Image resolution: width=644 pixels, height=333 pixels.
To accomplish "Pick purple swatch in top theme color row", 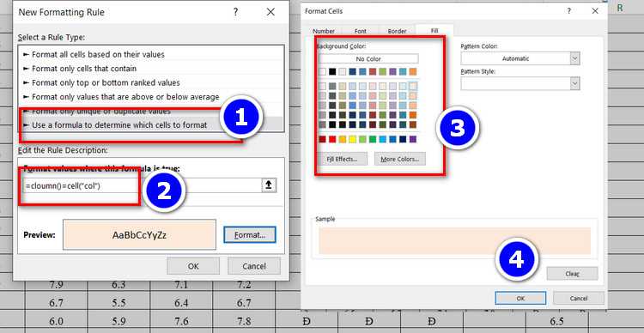I will pyautogui.click(x=392, y=71).
